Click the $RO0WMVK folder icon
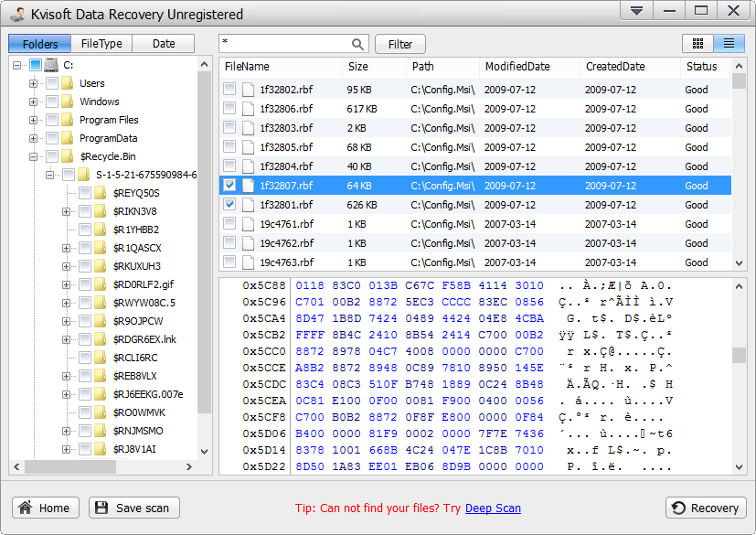756x535 pixels. (x=101, y=412)
